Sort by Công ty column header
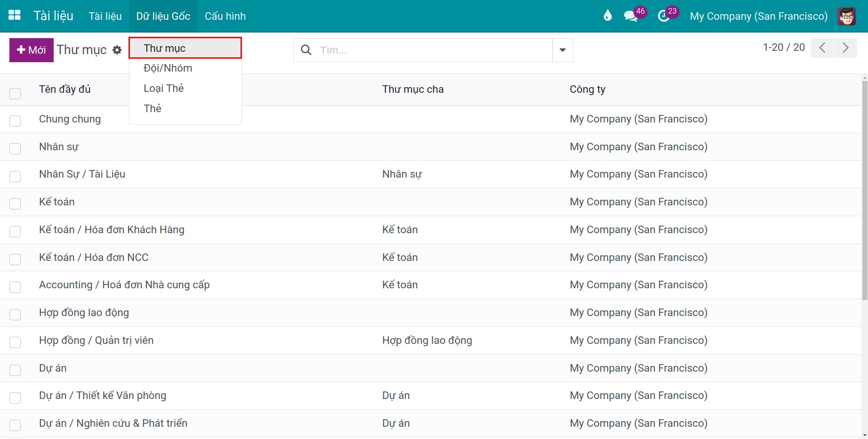 587,89
